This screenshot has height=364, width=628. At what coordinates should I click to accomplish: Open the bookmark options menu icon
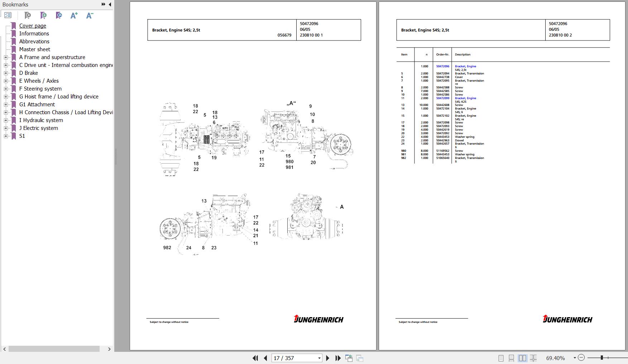click(x=8, y=15)
